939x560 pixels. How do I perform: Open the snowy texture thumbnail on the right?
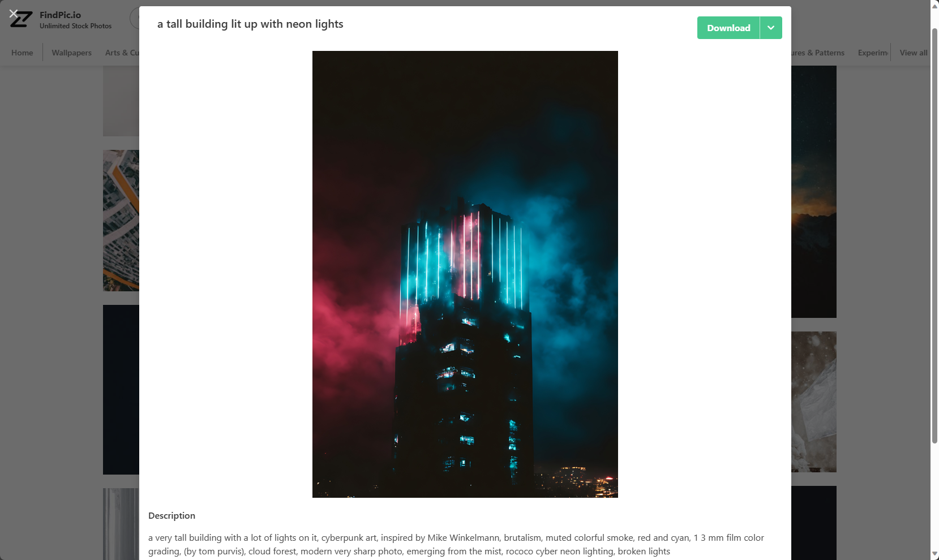[x=814, y=402]
